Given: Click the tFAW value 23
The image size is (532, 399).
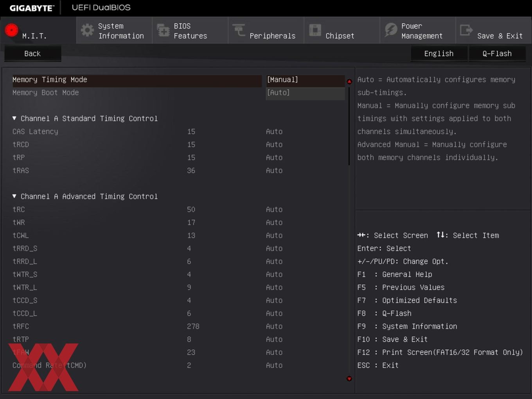Looking at the screenshot, I should (191, 352).
